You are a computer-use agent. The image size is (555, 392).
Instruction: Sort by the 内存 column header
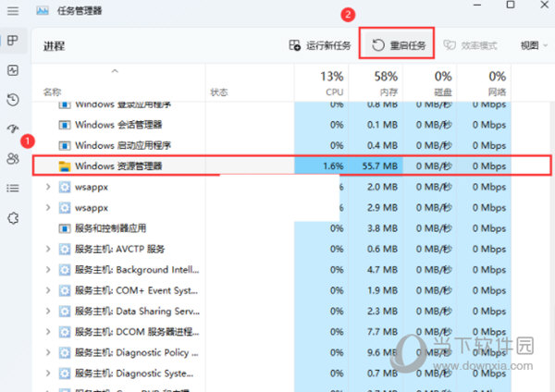point(376,83)
